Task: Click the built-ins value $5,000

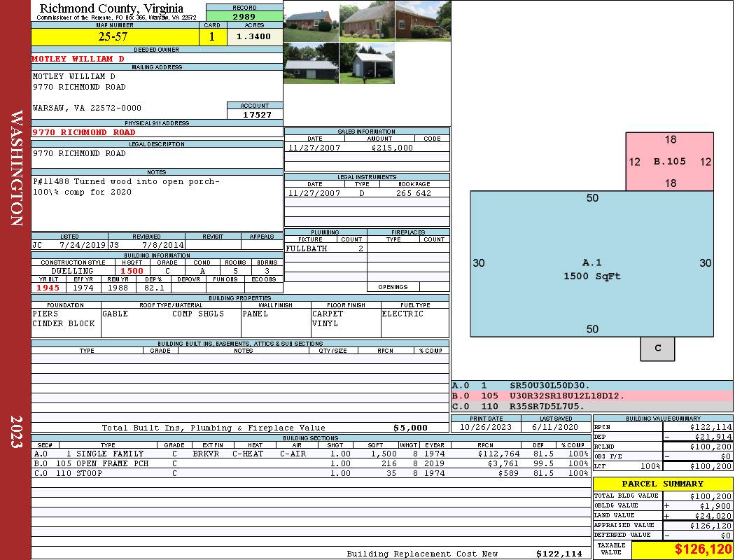Action: click(x=410, y=428)
